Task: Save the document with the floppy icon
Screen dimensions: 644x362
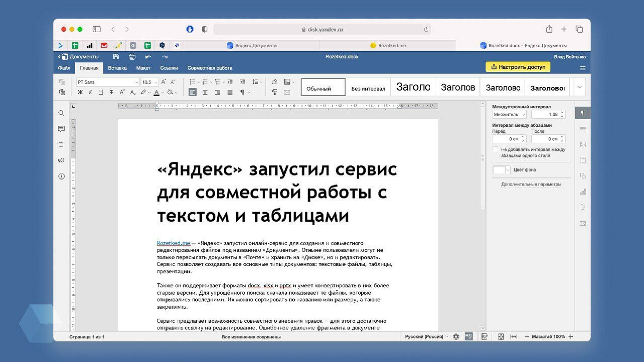Action: [x=116, y=57]
